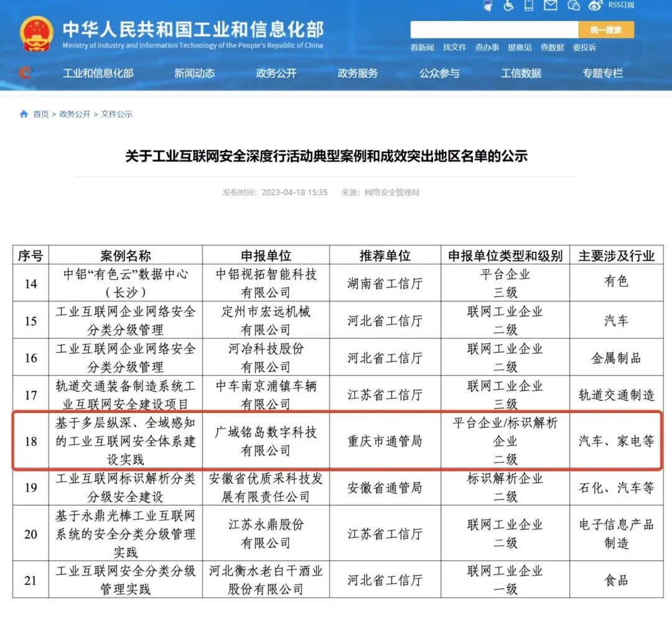Click the accessibility wheelchair icon
This screenshot has height=623, width=672.
tap(508, 6)
